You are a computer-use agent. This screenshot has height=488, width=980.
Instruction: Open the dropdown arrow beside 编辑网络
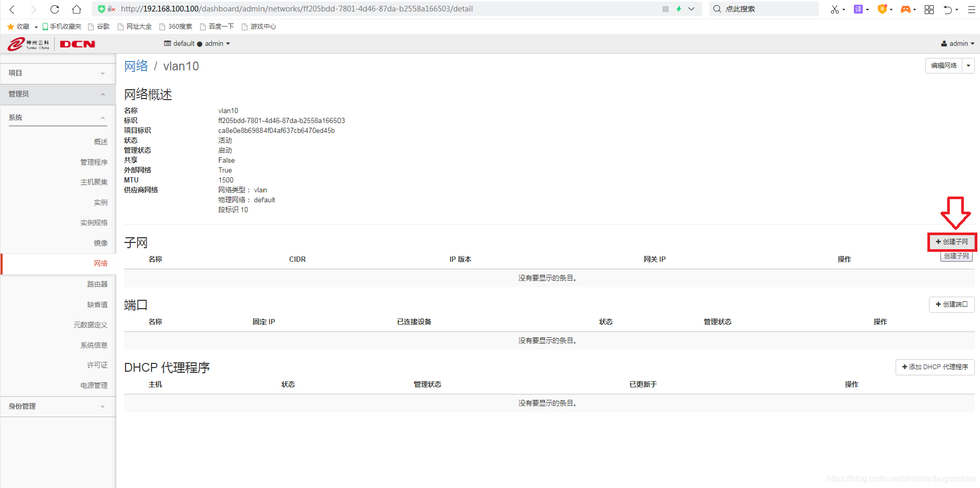(x=969, y=66)
